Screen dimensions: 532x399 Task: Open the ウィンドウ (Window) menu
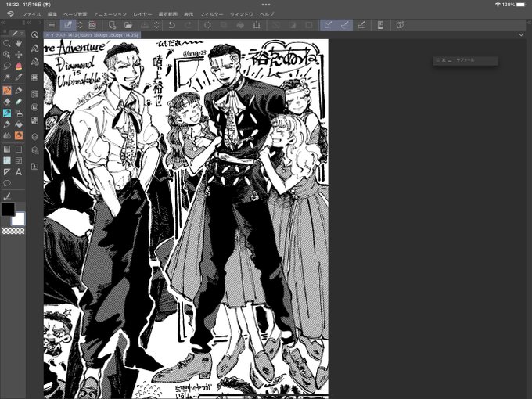pyautogui.click(x=242, y=14)
